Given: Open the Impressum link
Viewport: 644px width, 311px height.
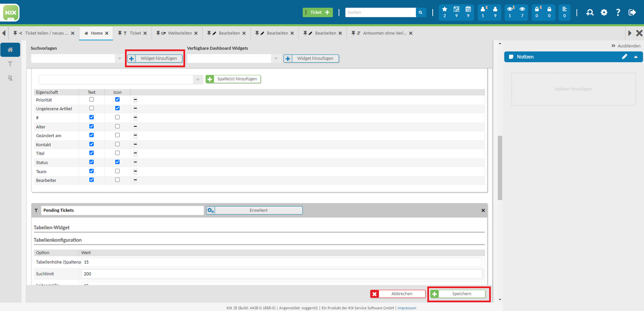Looking at the screenshot, I should click(407, 308).
